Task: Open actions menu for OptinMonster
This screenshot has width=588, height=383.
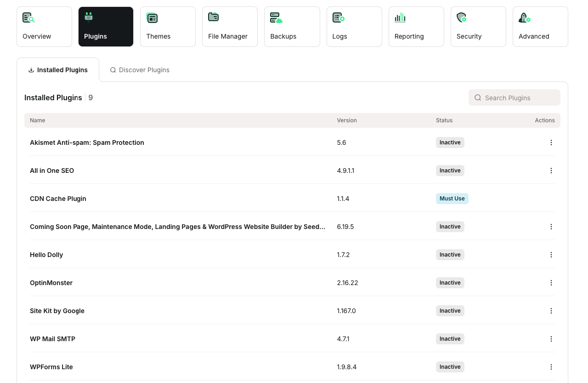Action: pyautogui.click(x=551, y=283)
